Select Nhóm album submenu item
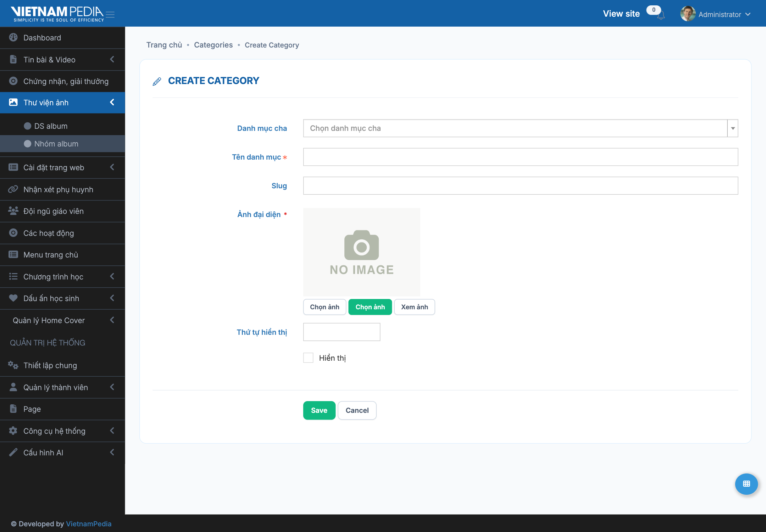Viewport: 766px width, 532px height. (62, 144)
